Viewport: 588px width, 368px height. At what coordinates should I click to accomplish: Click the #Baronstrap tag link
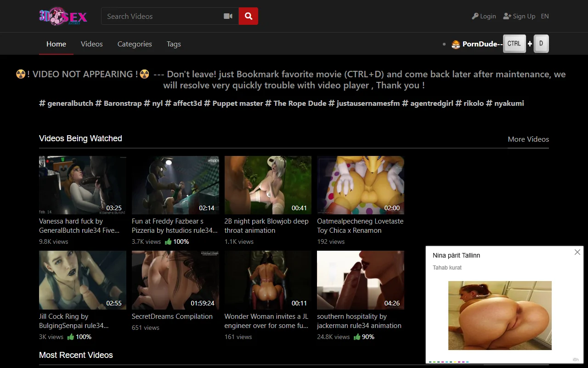click(122, 103)
